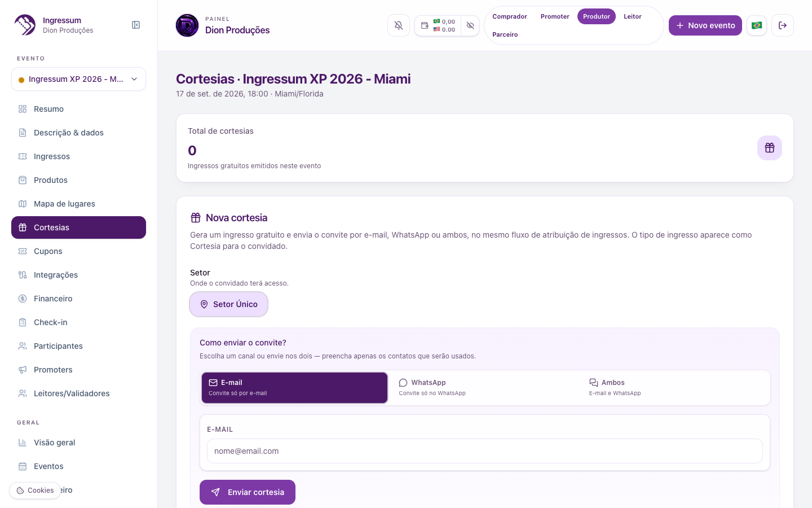This screenshot has height=508, width=812.
Task: Click the Nova cortesia gift icon
Action: (x=196, y=218)
